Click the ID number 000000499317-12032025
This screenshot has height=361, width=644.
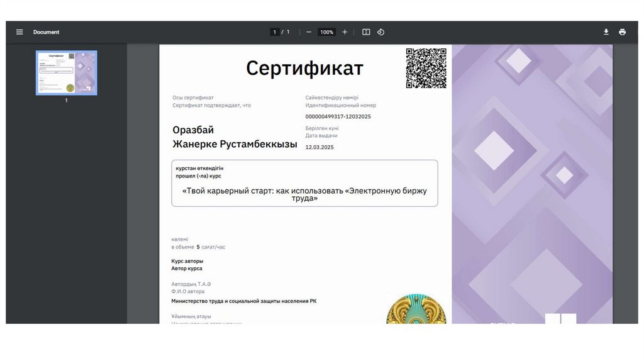338,116
